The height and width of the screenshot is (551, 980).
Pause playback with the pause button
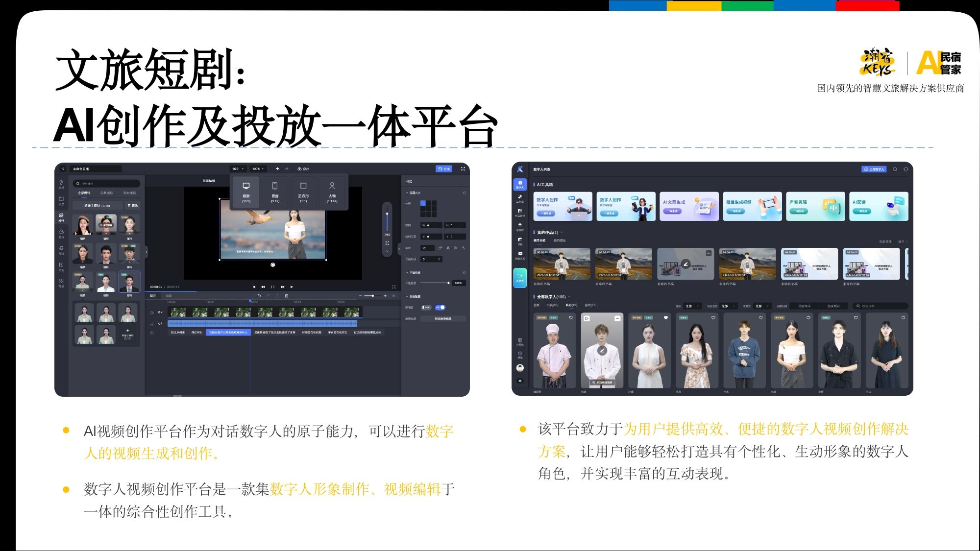[272, 287]
